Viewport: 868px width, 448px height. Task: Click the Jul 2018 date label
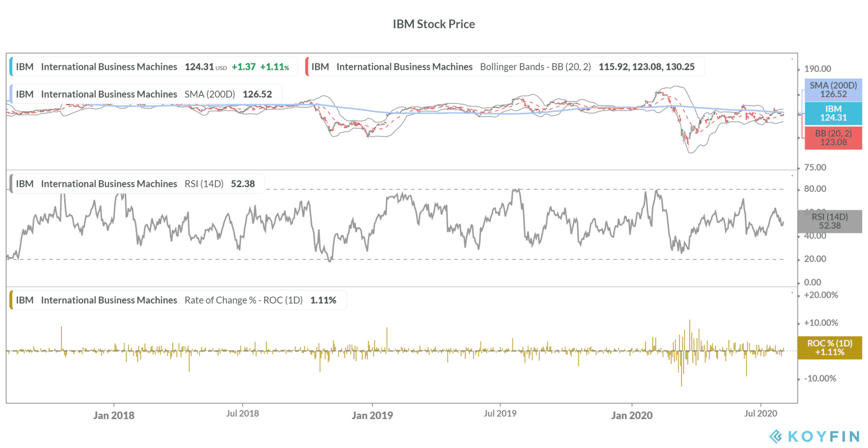point(243,413)
